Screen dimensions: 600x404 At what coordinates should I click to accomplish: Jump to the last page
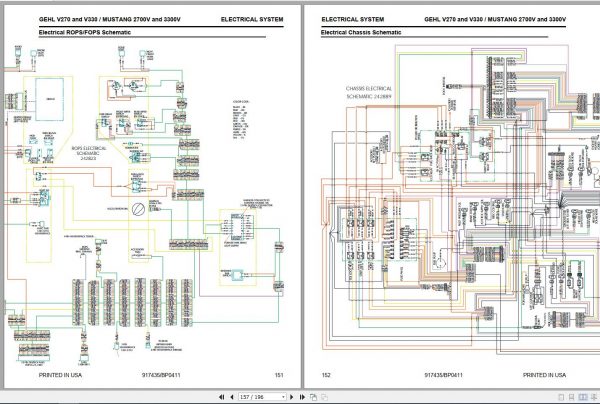(302, 397)
